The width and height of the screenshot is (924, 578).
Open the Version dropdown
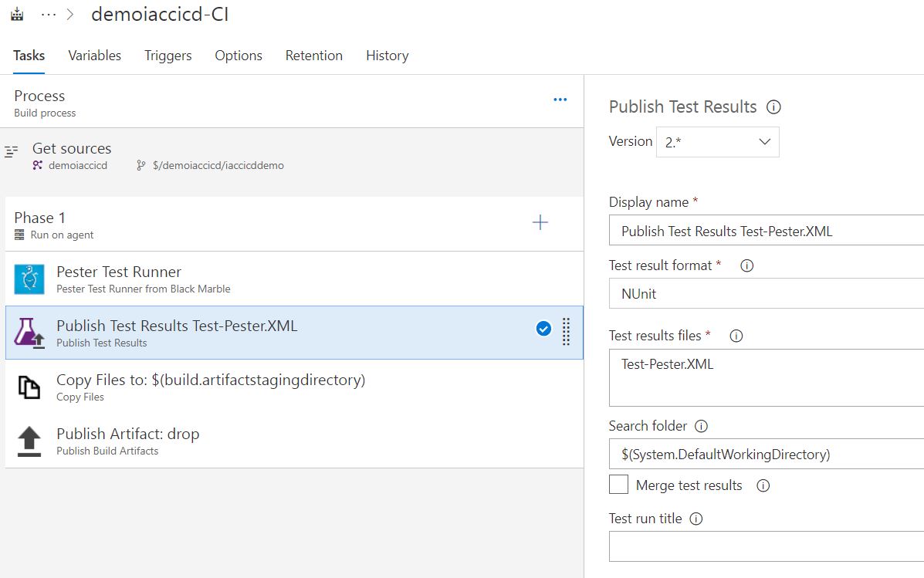[717, 142]
